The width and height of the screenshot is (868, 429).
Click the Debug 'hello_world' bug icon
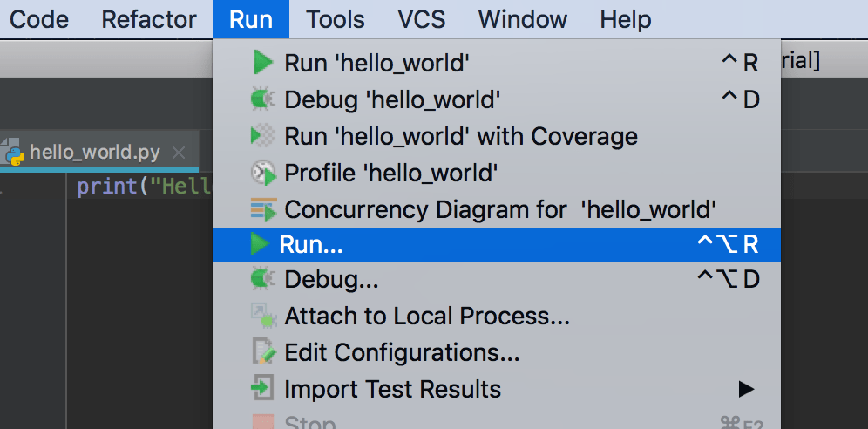(x=262, y=99)
